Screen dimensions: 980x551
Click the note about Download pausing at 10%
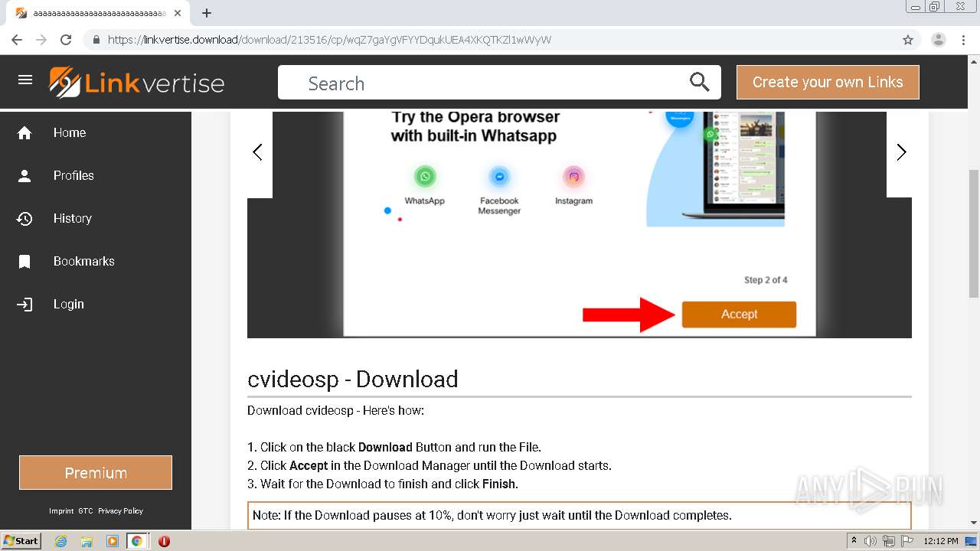(580, 516)
